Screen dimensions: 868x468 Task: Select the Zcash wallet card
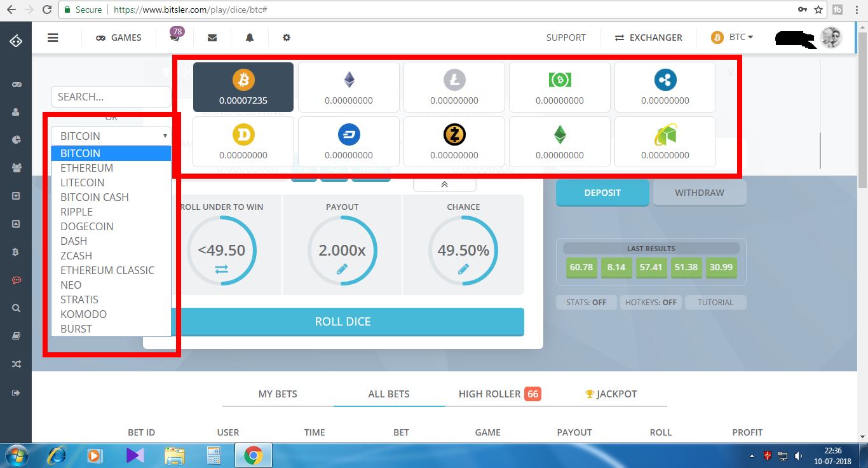pos(454,142)
